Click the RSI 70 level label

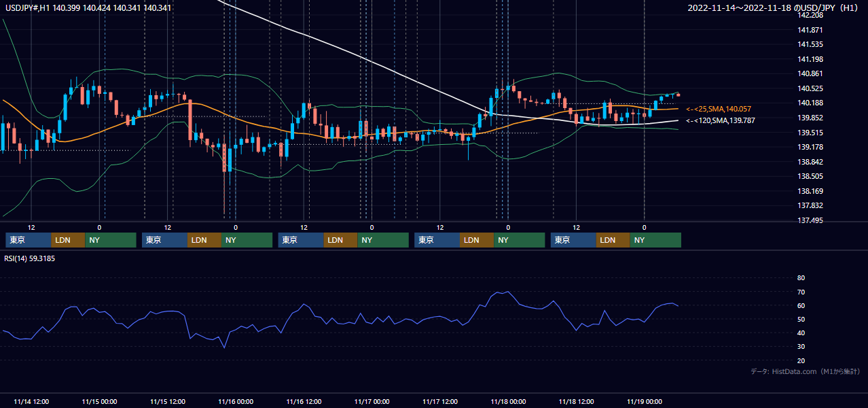(801, 292)
